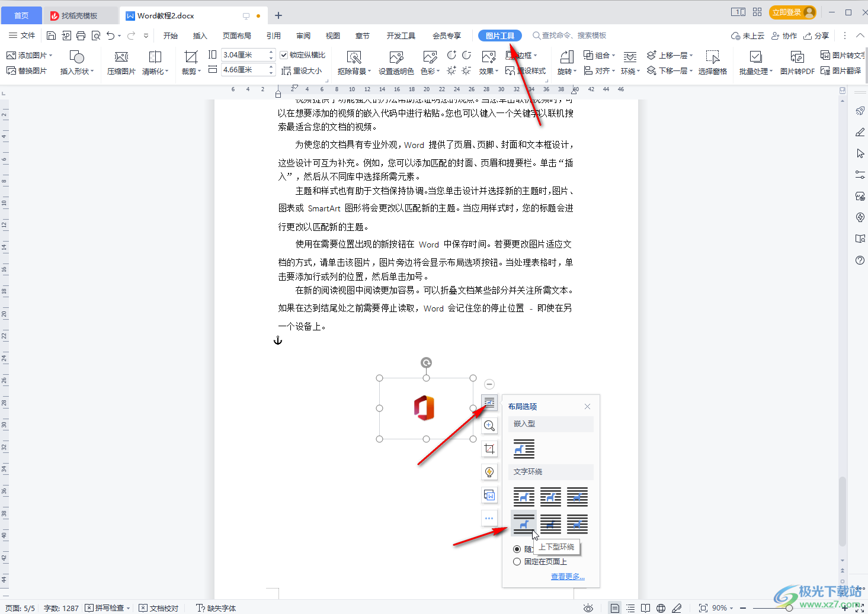Click 设置透明色 set transparent color tool
Image resolution: width=868 pixels, height=614 pixels.
click(x=396, y=63)
